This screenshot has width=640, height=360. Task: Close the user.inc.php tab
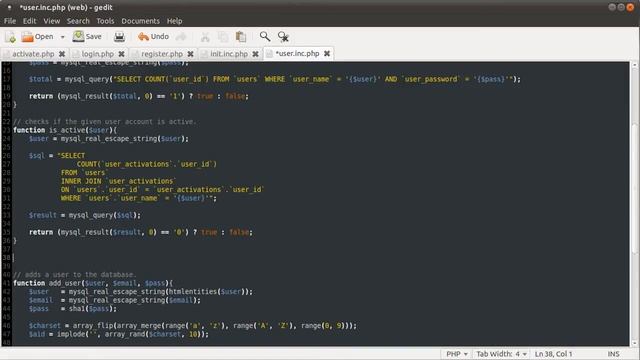[x=327, y=53]
